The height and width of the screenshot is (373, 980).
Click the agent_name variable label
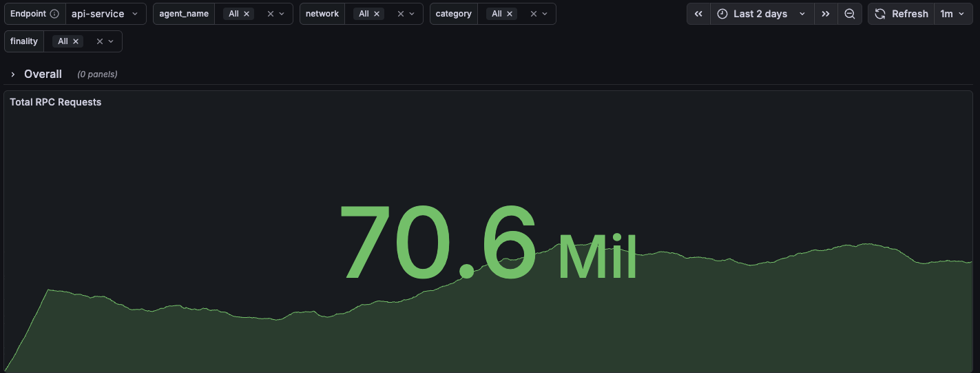[x=184, y=14]
